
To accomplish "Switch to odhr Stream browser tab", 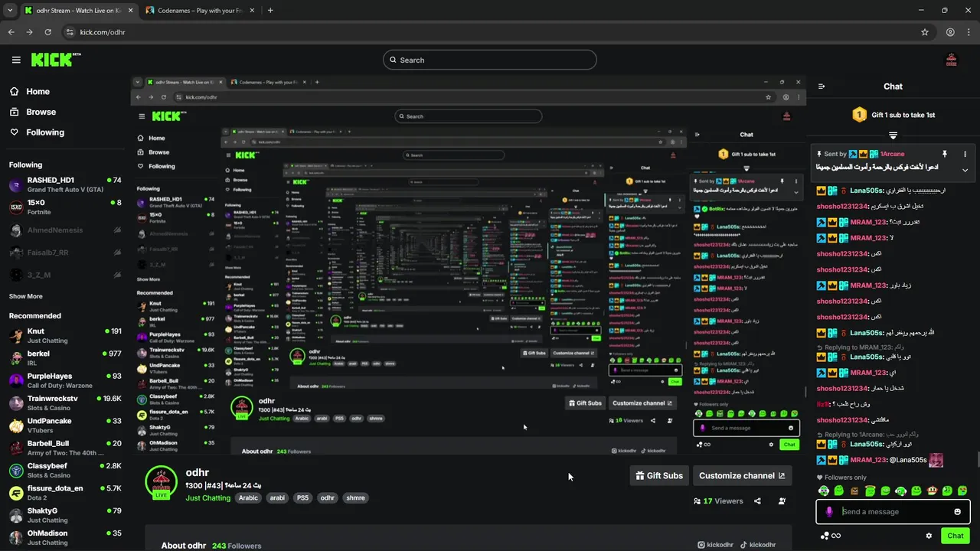I will tap(77, 11).
